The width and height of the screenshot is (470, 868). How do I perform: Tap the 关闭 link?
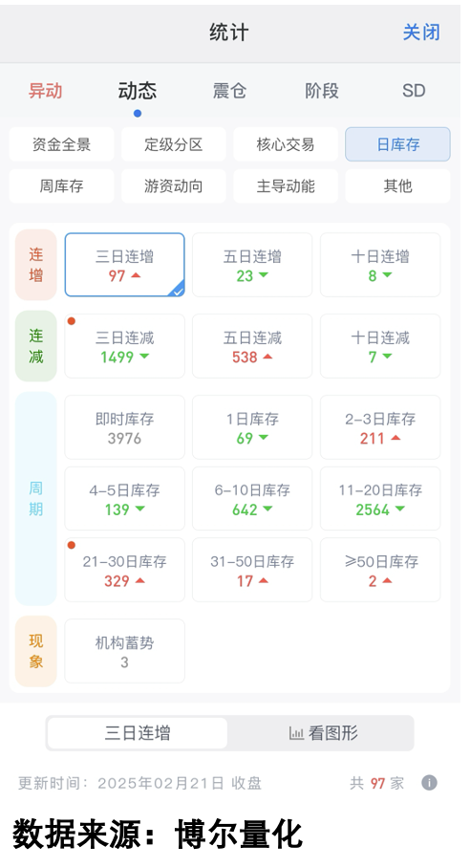point(421,33)
